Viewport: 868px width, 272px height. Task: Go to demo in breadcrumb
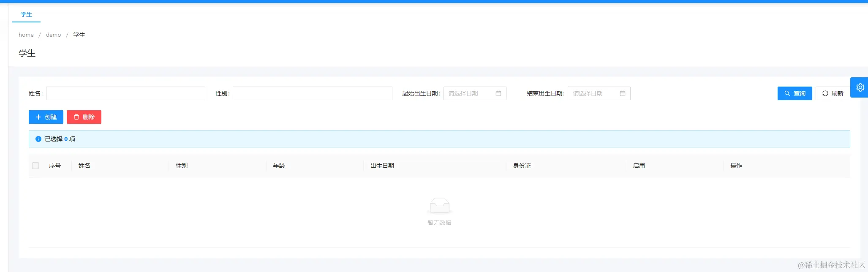click(x=54, y=35)
